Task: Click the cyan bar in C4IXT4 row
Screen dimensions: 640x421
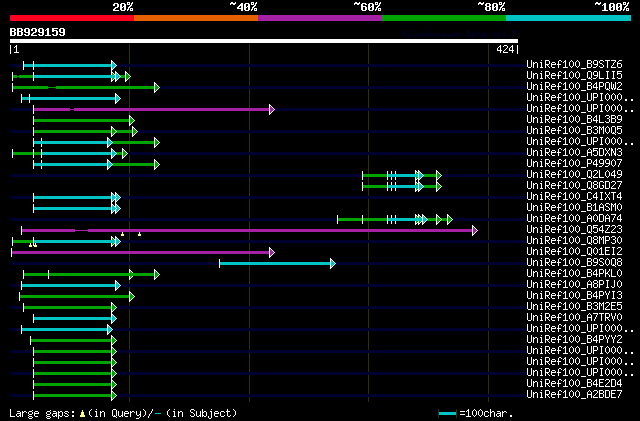Action: 77,198
